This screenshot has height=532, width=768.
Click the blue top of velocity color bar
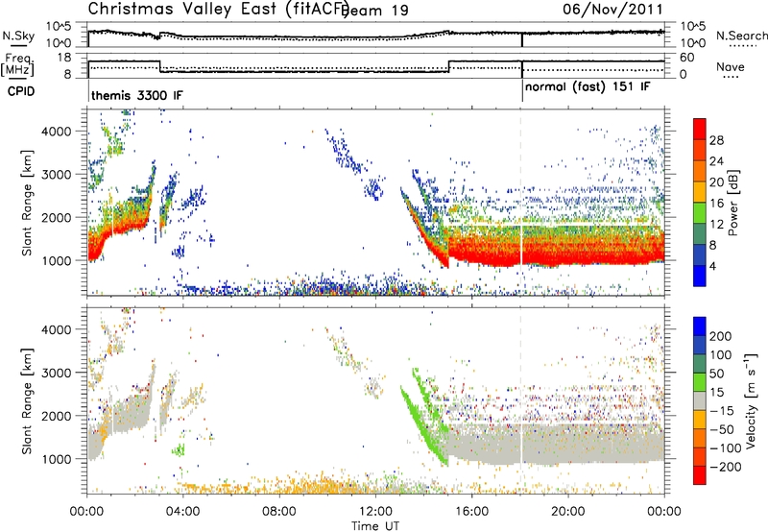pos(700,326)
